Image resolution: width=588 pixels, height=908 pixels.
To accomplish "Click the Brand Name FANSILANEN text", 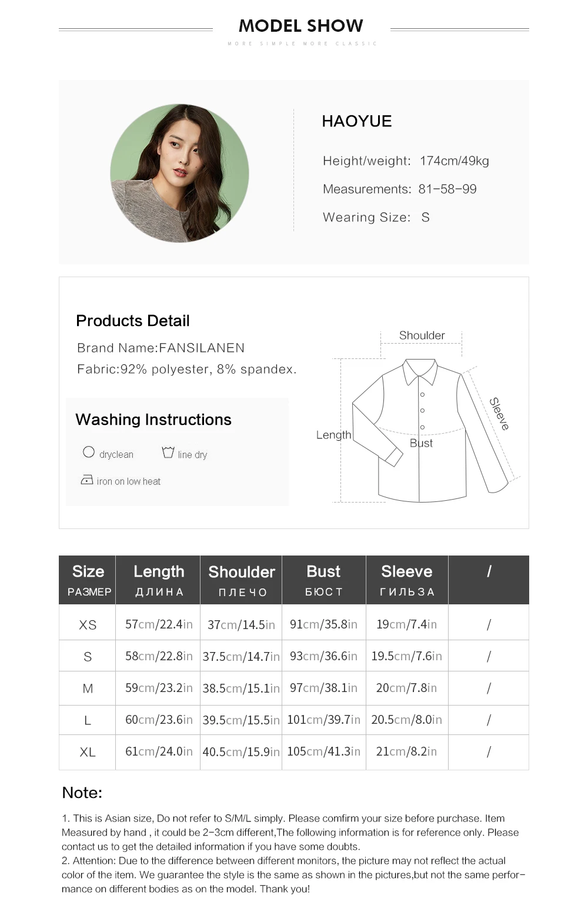I will 161,348.
